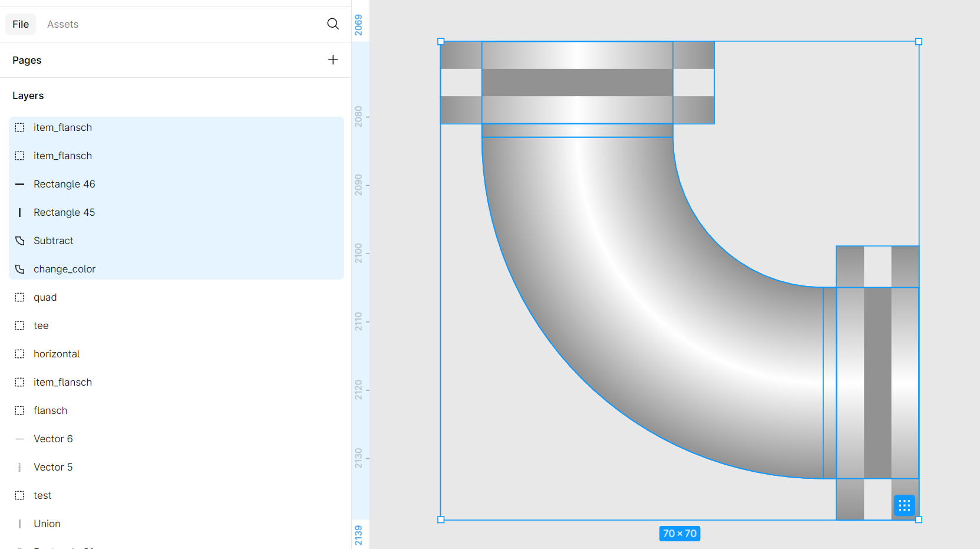Image resolution: width=980 pixels, height=549 pixels.
Task: Select the Vector 5 layer
Action: click(x=53, y=467)
